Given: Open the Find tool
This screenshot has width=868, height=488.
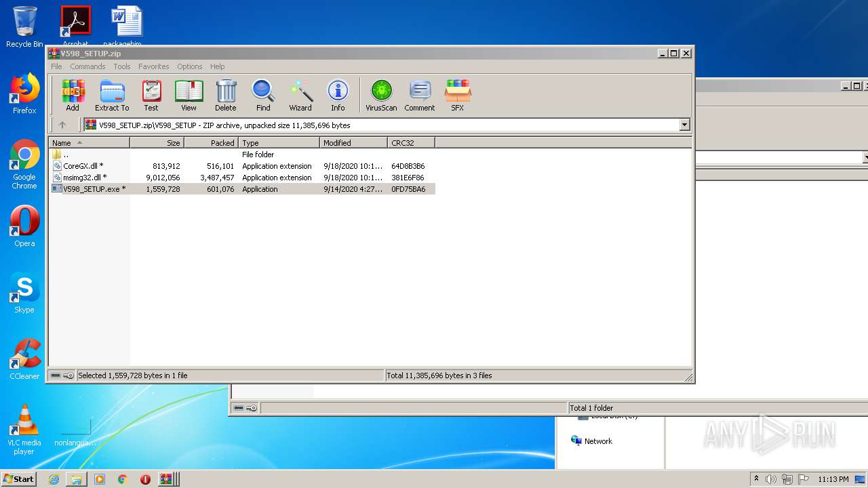Looking at the screenshot, I should pyautogui.click(x=263, y=95).
